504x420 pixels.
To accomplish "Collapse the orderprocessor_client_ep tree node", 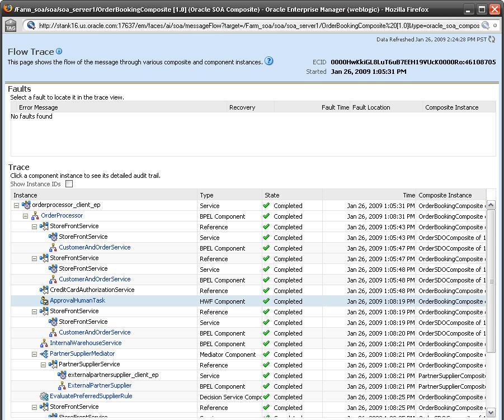I will pos(16,205).
